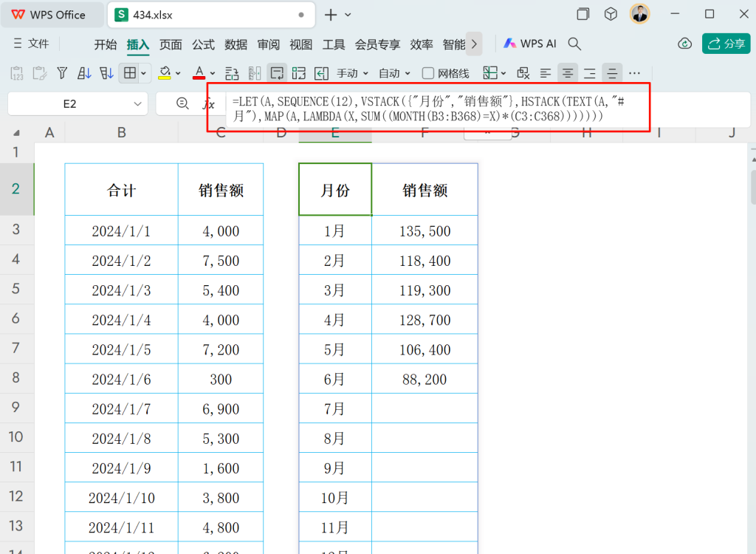Select cell with 2024/1/5

pos(122,349)
